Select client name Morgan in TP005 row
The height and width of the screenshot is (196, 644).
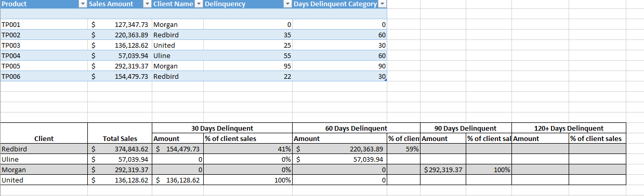(x=177, y=66)
